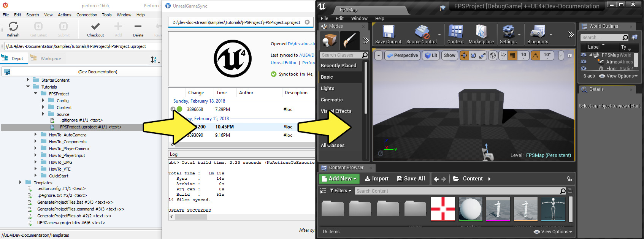
Task: Toggle grid snapping icon in viewport
Action: 512,55
